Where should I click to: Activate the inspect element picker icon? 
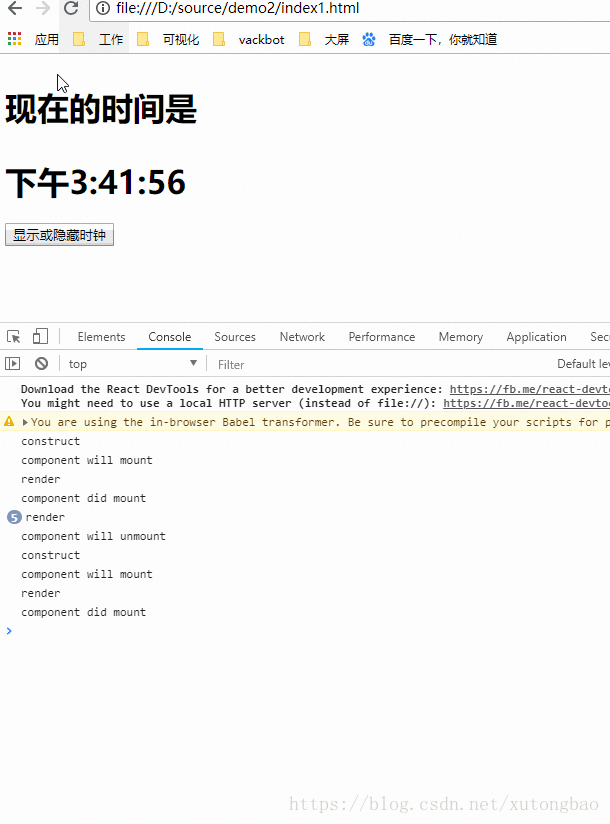point(14,336)
